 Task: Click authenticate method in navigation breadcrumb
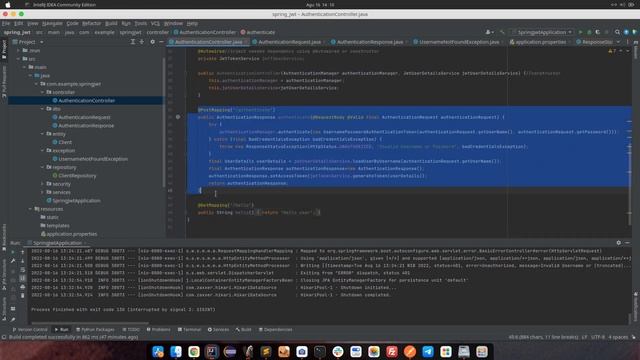[x=258, y=32]
